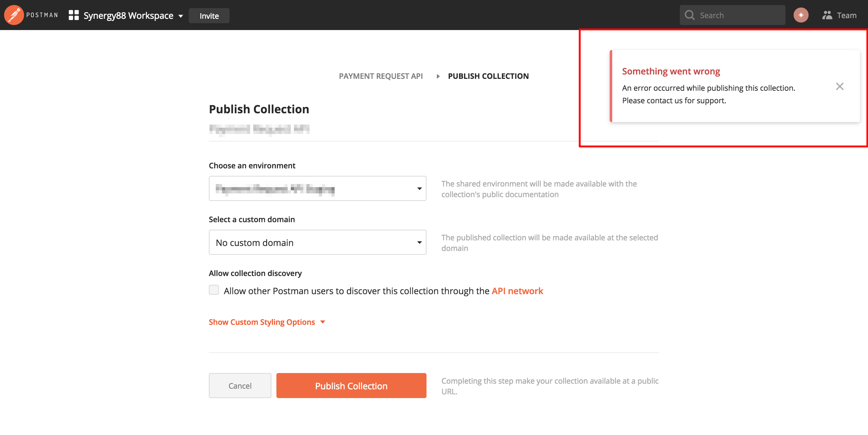868x435 pixels.
Task: Click the Cancel button
Action: [x=240, y=386]
